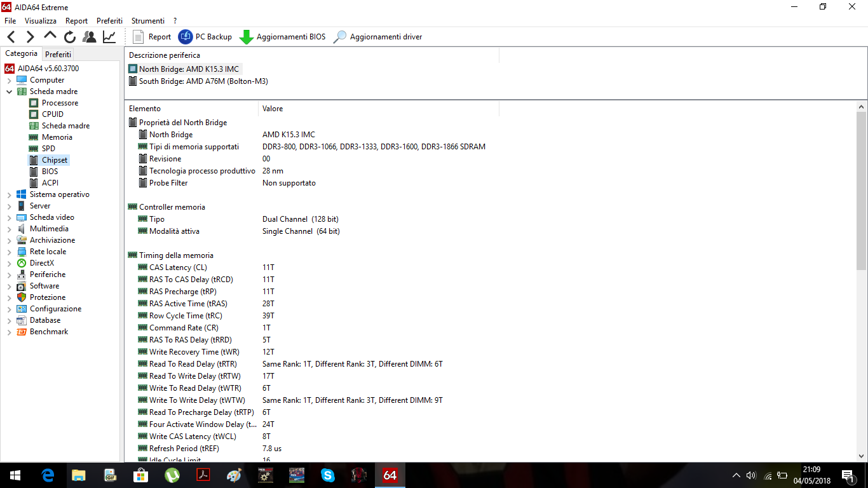Click the Configurazione tree icon
Screen dimensions: 868x488
(22, 309)
